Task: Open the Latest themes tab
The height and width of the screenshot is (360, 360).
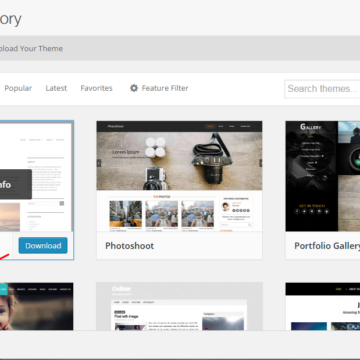Action: [x=56, y=88]
